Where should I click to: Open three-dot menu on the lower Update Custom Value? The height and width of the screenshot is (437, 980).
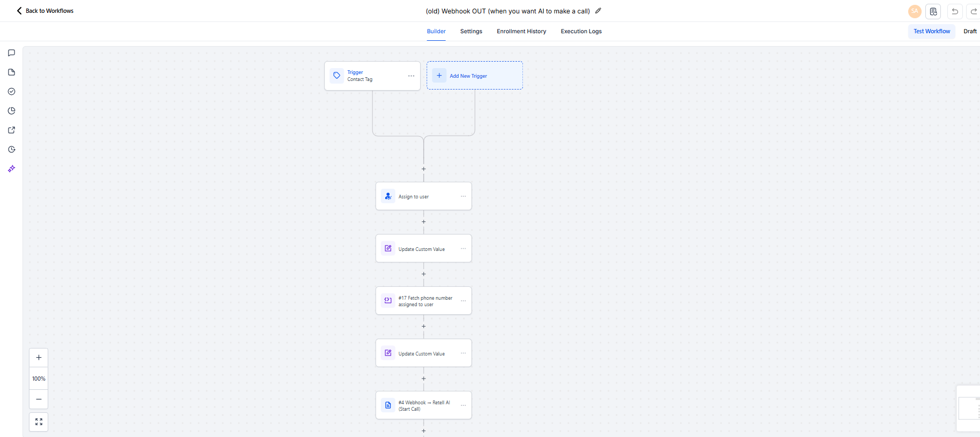point(463,353)
